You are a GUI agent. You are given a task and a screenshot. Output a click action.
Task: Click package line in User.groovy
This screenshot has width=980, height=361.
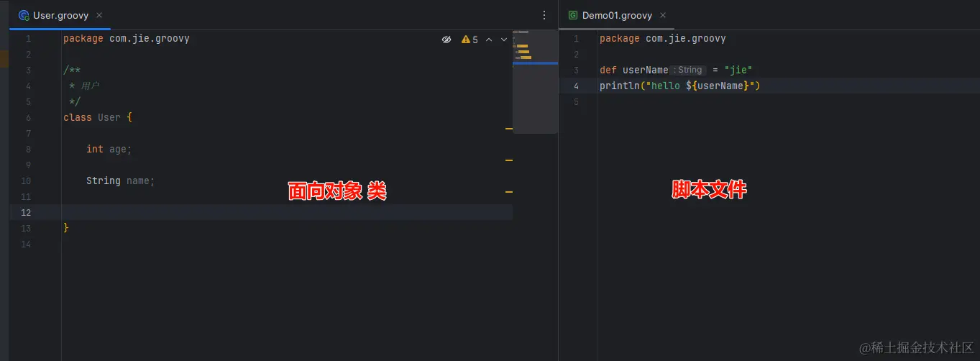tap(127, 38)
